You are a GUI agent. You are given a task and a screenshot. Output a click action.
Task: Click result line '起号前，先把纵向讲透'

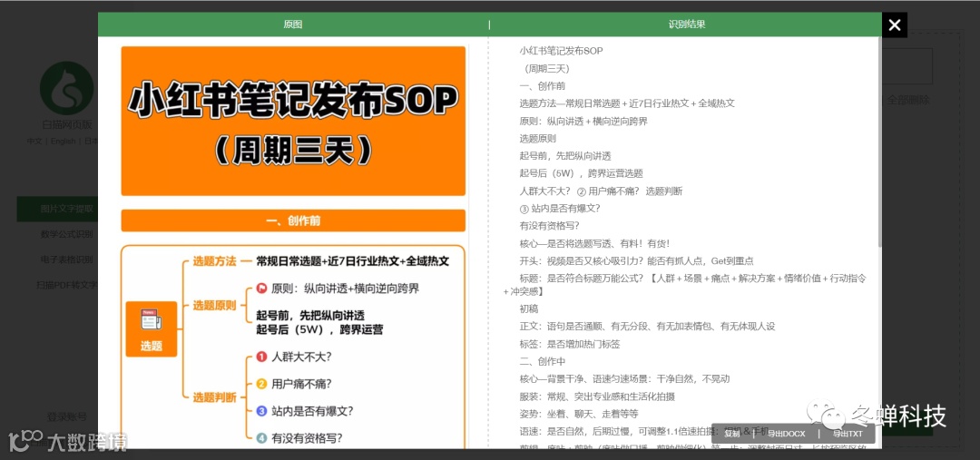[565, 156]
